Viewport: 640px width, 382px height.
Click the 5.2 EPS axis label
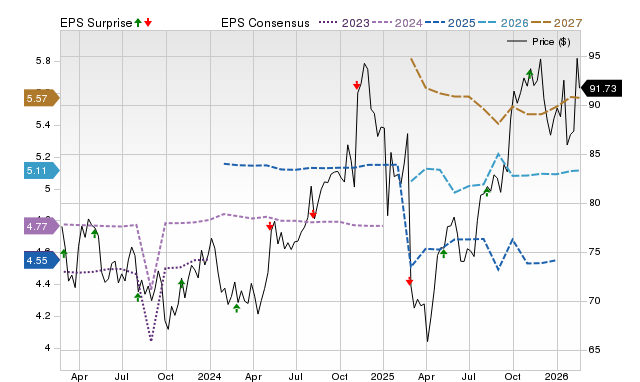tap(43, 157)
